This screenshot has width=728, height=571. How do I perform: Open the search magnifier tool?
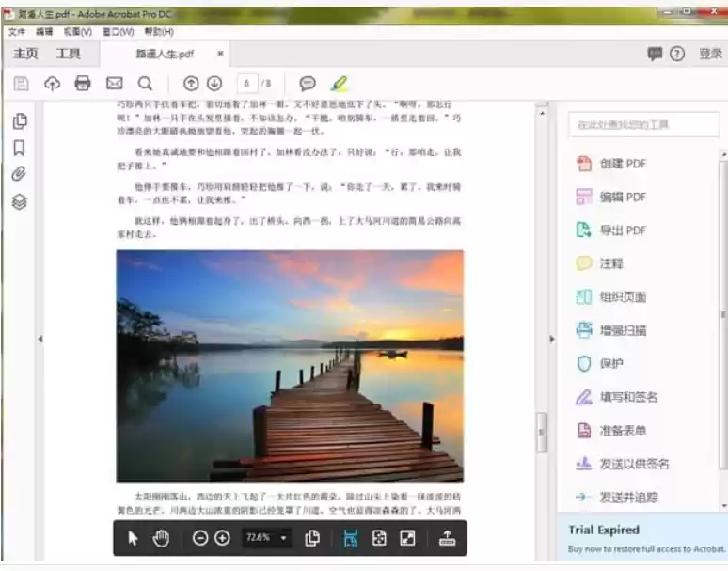click(x=145, y=83)
